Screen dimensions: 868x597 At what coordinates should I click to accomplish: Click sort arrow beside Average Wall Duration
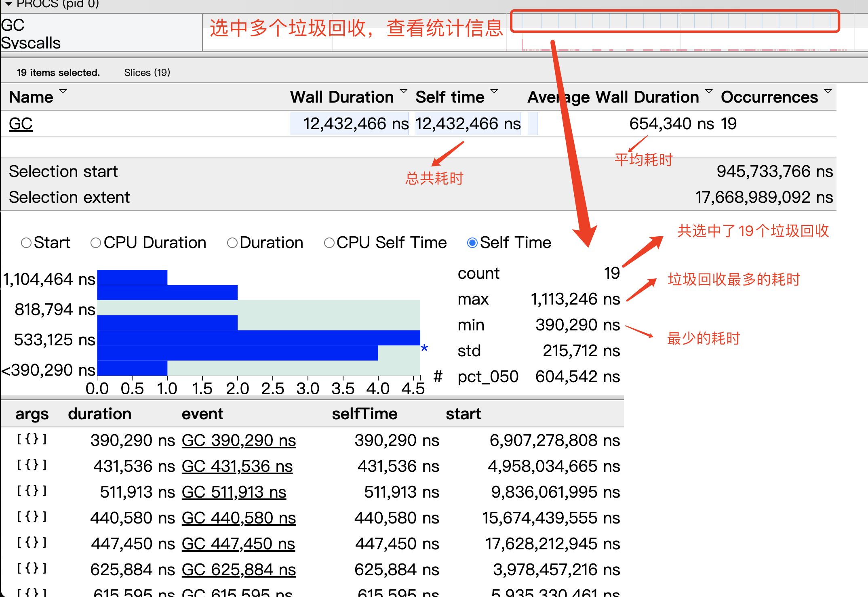tap(709, 91)
